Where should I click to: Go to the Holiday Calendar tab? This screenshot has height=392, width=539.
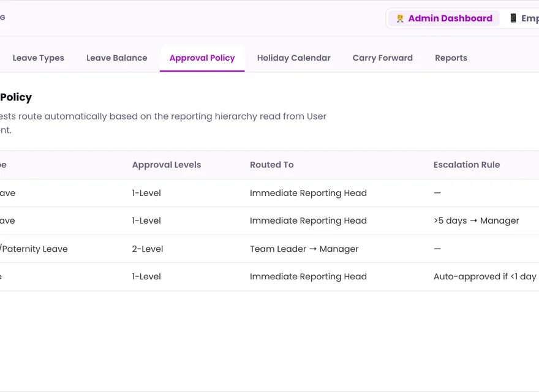pyautogui.click(x=294, y=58)
